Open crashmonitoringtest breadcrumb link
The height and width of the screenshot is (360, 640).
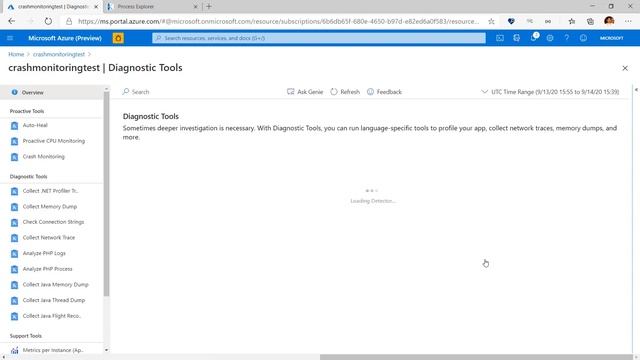coord(59,54)
